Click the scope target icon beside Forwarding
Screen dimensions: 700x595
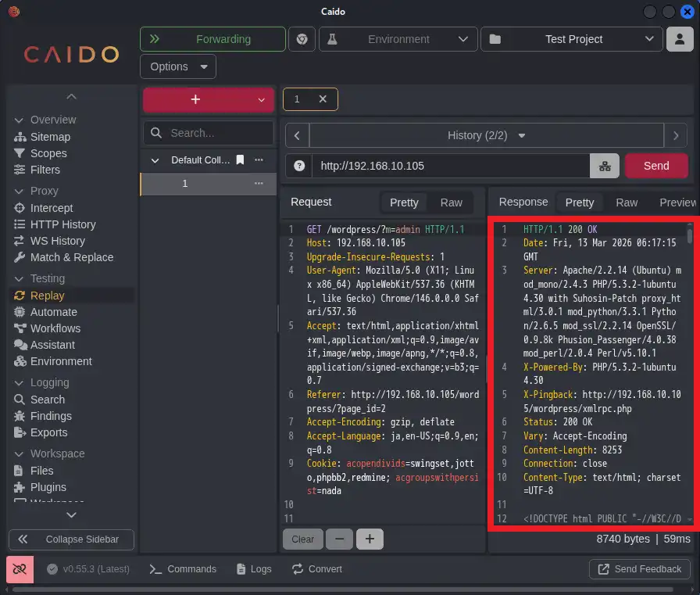[x=302, y=38]
